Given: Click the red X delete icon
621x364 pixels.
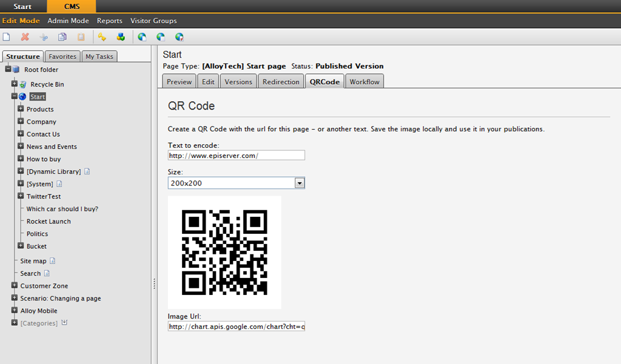Looking at the screenshot, I should pos(25,37).
